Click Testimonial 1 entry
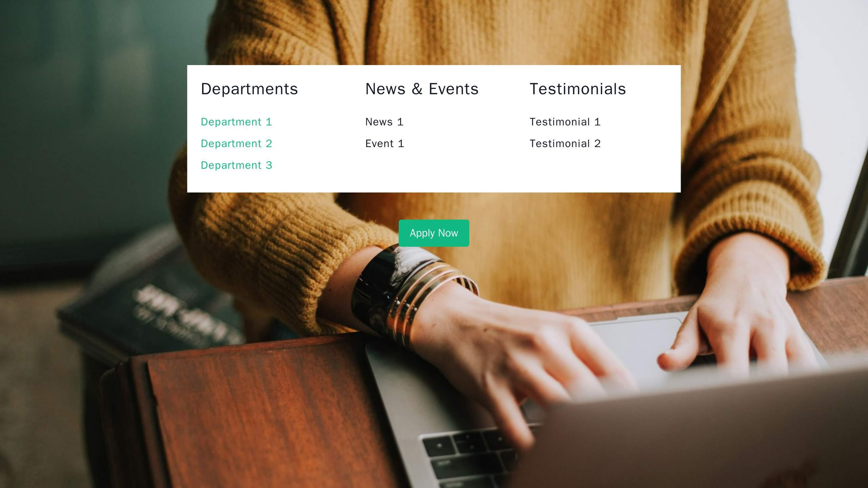 (565, 122)
